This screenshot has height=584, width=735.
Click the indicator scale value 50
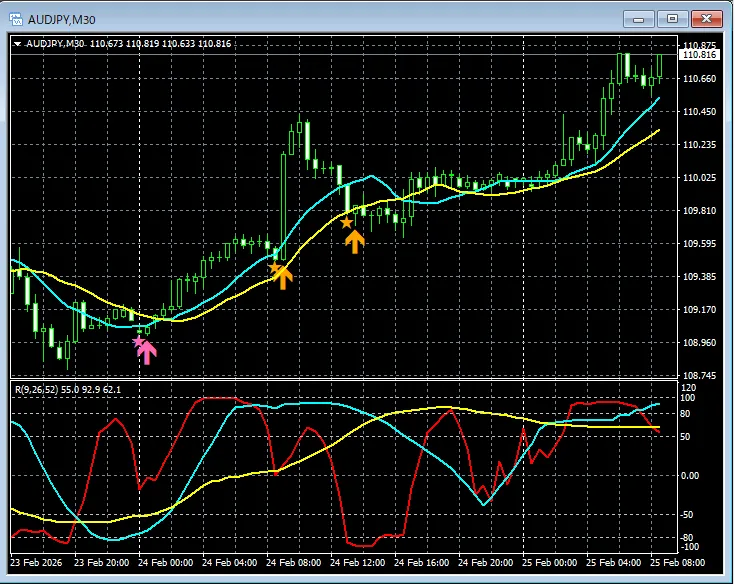tap(688, 437)
